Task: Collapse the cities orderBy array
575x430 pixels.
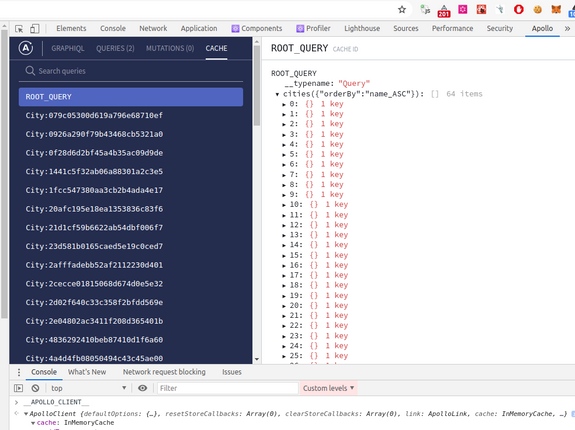Action: pyautogui.click(x=277, y=94)
